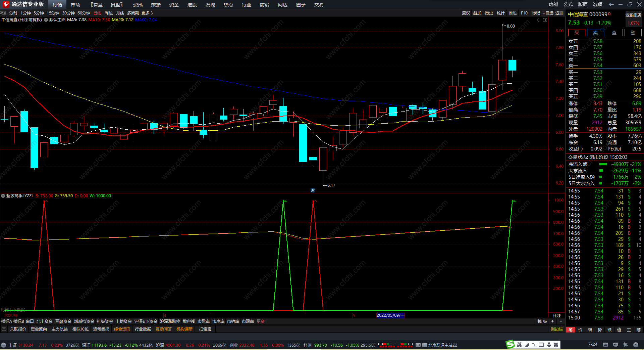Image resolution: width=644 pixels, height=350 pixels.
Task: Select the 笔 tick tab in side panel
Action: pyautogui.click(x=571, y=330)
